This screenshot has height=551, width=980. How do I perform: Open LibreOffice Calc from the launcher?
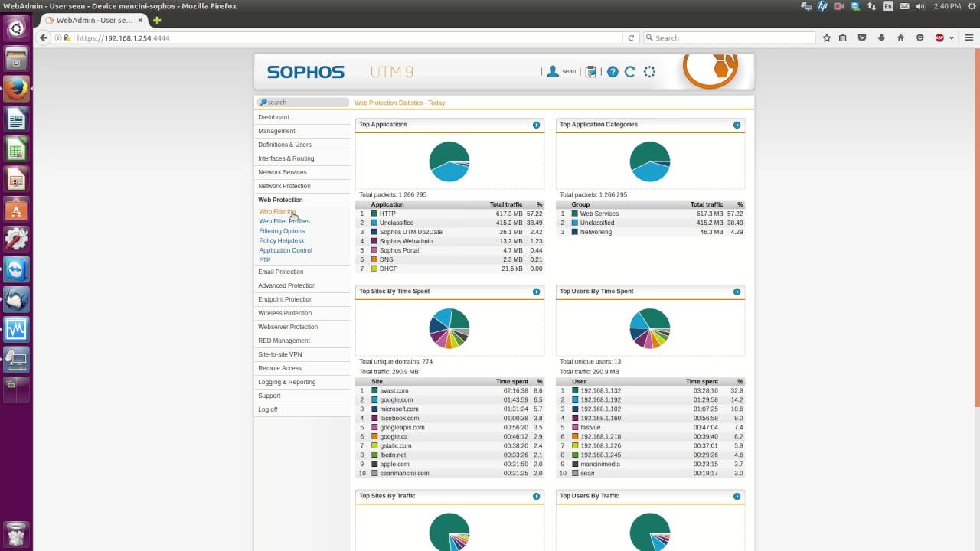(x=16, y=149)
